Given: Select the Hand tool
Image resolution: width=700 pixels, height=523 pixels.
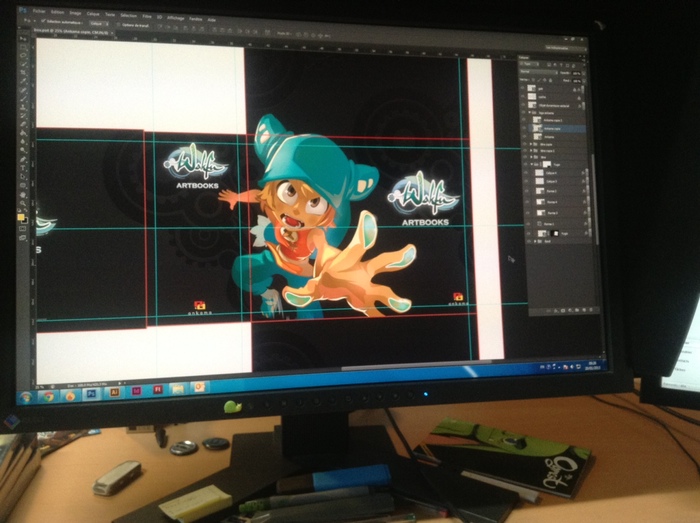Looking at the screenshot, I should pyautogui.click(x=23, y=195).
